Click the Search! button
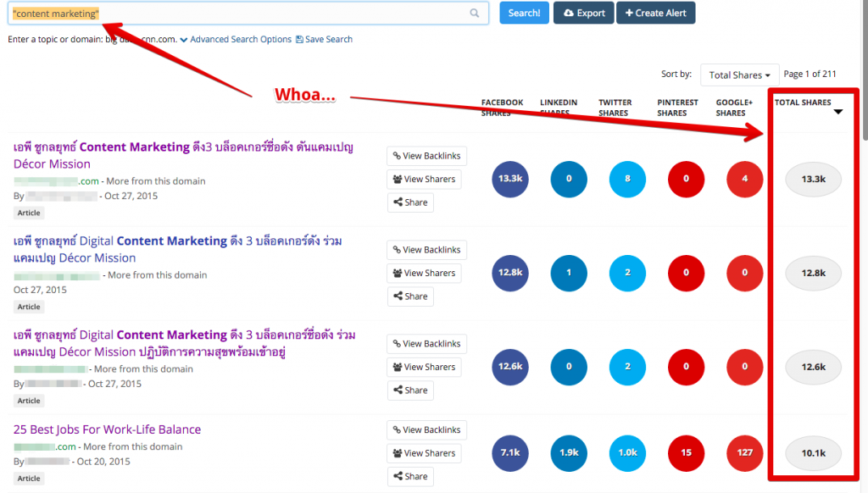The image size is (868, 493). pyautogui.click(x=524, y=13)
